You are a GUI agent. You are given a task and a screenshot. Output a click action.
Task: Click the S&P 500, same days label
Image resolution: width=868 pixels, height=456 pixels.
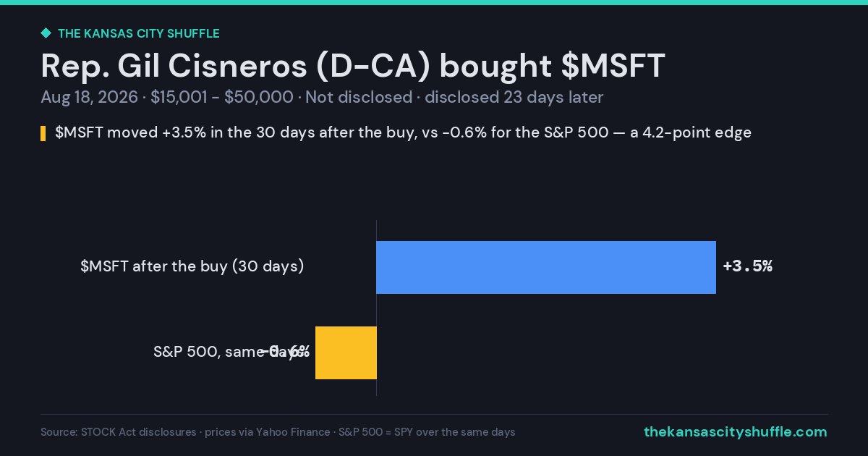pyautogui.click(x=229, y=352)
